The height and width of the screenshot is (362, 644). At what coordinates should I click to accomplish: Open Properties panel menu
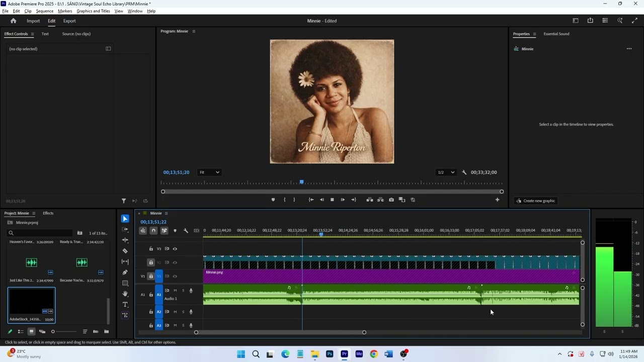pos(534,34)
